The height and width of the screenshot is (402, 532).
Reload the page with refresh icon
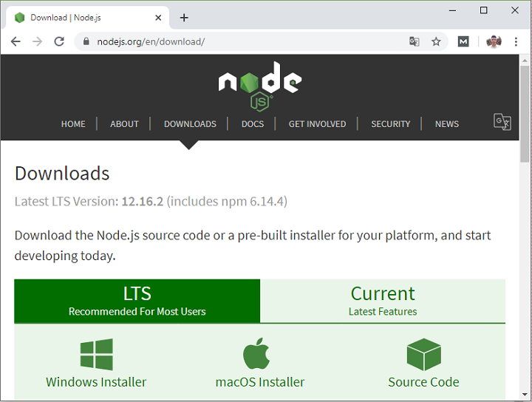pos(59,41)
